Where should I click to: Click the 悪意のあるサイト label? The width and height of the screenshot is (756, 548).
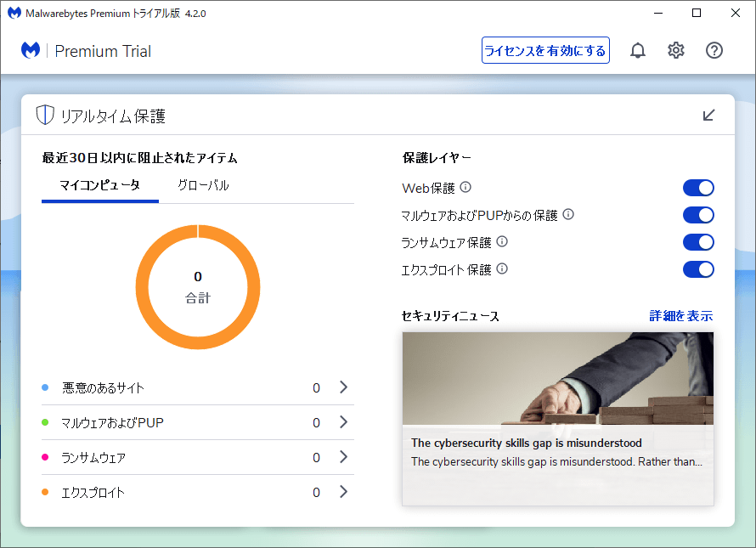tap(103, 387)
